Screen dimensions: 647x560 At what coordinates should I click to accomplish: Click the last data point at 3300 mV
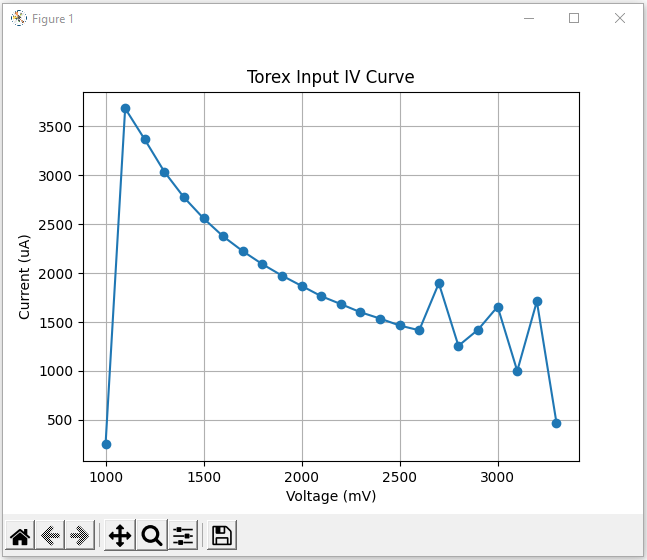[556, 423]
